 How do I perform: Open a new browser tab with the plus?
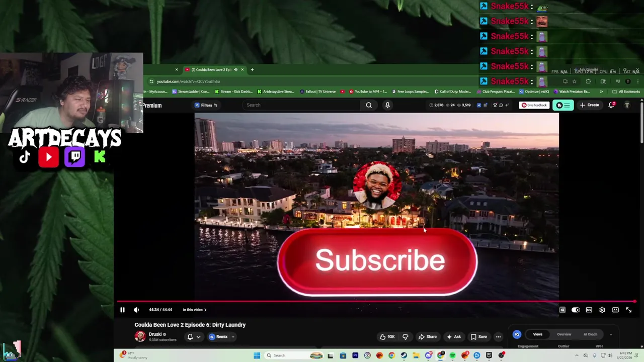252,70
